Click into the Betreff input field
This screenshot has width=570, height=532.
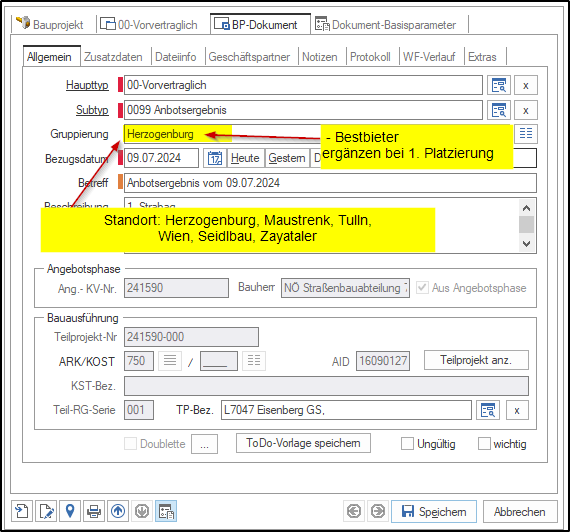[x=330, y=183]
